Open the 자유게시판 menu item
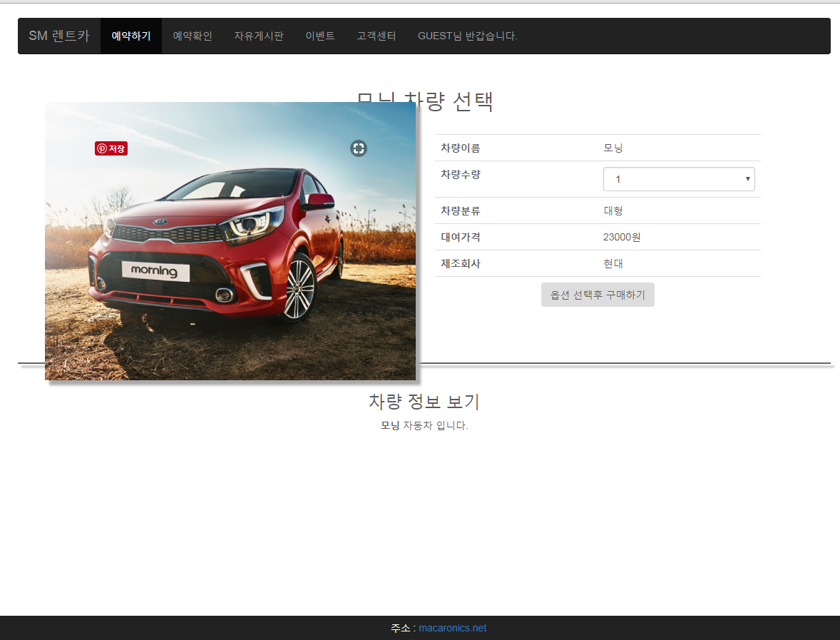Screen dimensions: 840x640 pos(259,36)
